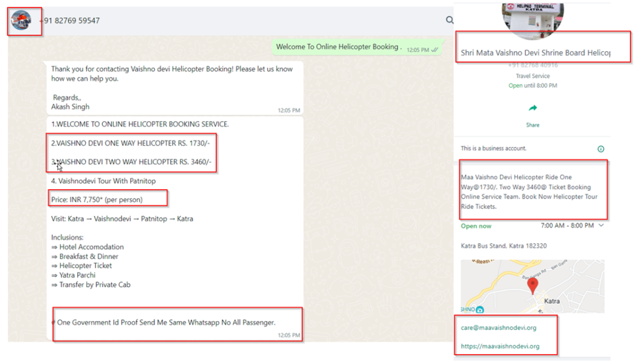Click the business account info icon
The height and width of the screenshot is (364, 638).
(x=601, y=149)
